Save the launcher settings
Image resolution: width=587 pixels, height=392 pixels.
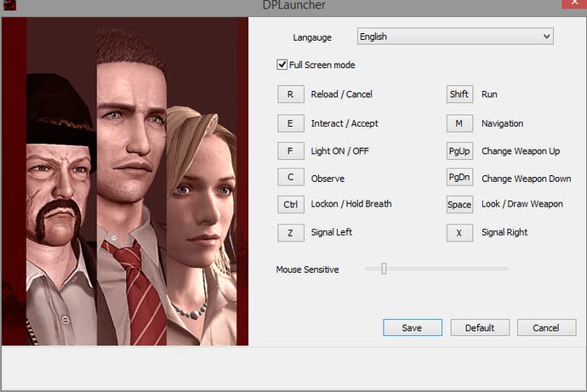pos(412,327)
